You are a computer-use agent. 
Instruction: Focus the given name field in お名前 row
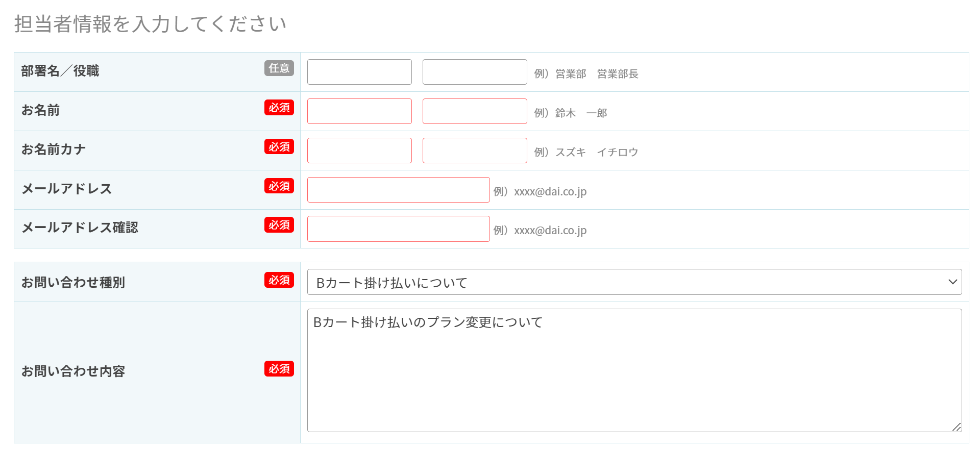click(x=475, y=111)
